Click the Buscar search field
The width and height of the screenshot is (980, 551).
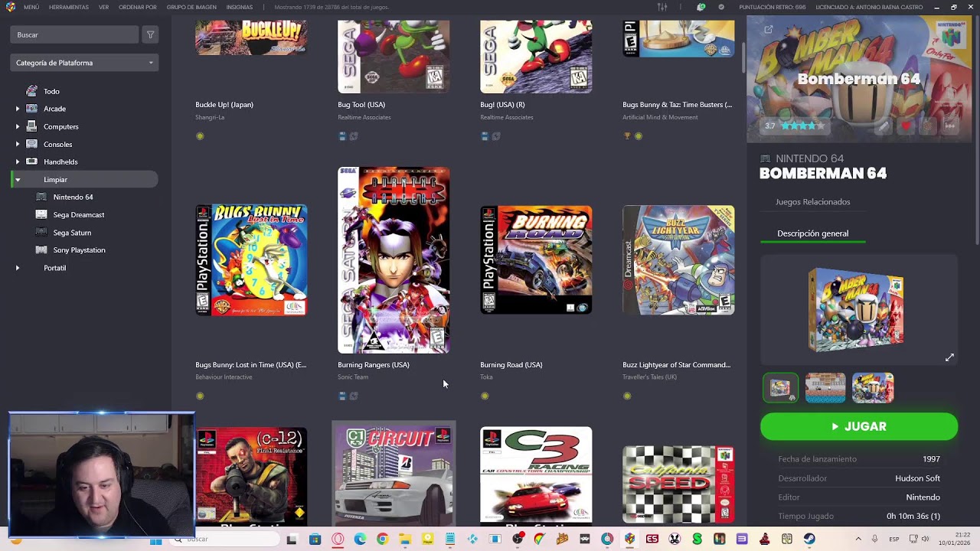[74, 34]
